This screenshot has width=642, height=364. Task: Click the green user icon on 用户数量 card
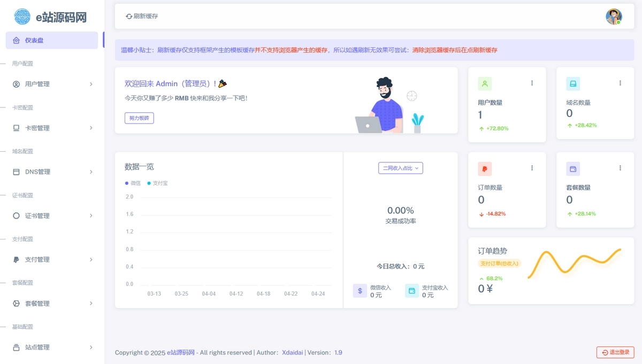click(485, 83)
